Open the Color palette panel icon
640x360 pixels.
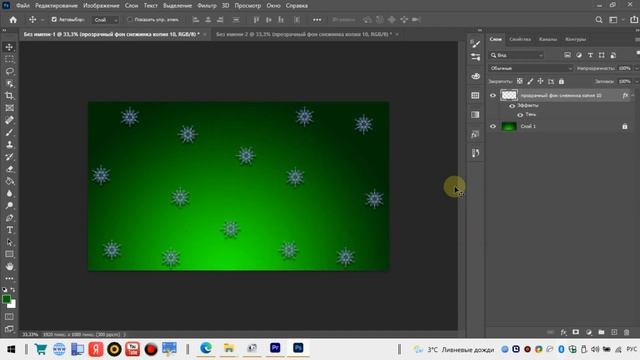(475, 76)
